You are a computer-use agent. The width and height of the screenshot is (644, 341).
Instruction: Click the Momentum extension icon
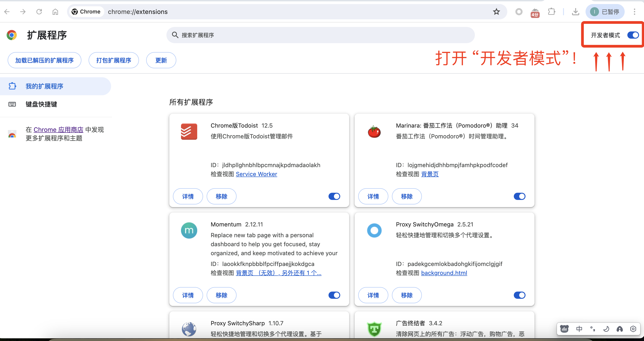click(189, 230)
